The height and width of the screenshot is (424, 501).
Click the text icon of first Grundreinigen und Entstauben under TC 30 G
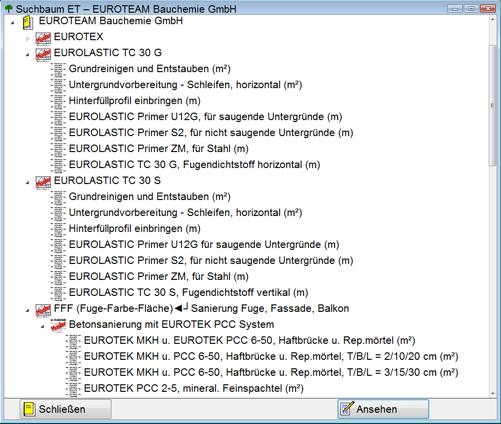point(58,70)
